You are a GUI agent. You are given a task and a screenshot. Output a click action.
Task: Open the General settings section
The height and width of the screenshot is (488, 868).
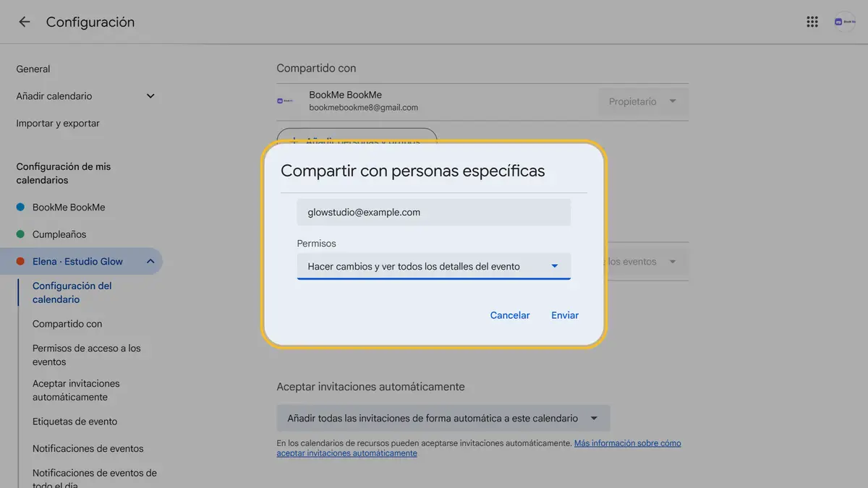(33, 69)
